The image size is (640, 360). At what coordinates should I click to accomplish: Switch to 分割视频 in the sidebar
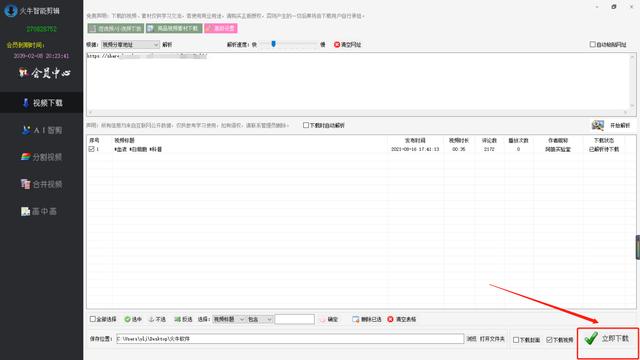pyautogui.click(x=42, y=157)
